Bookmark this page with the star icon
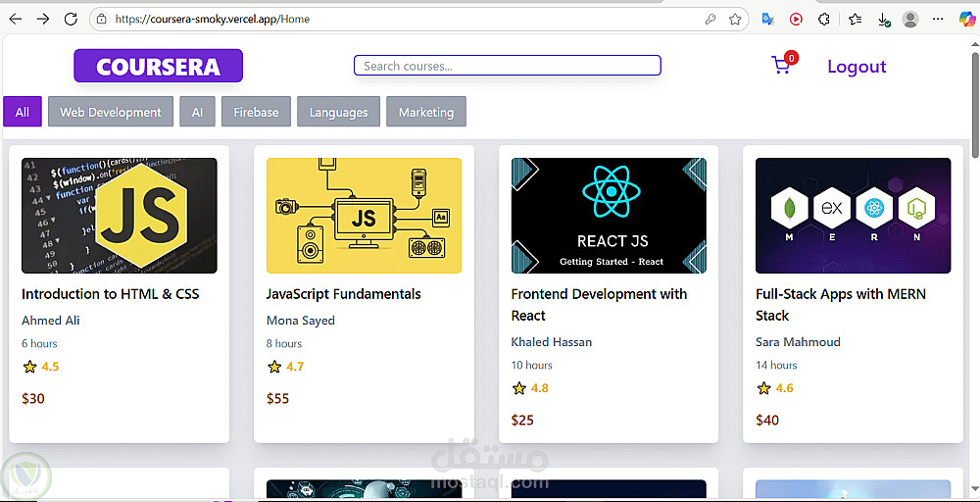Screen dimensions: 980x502 click(735, 19)
